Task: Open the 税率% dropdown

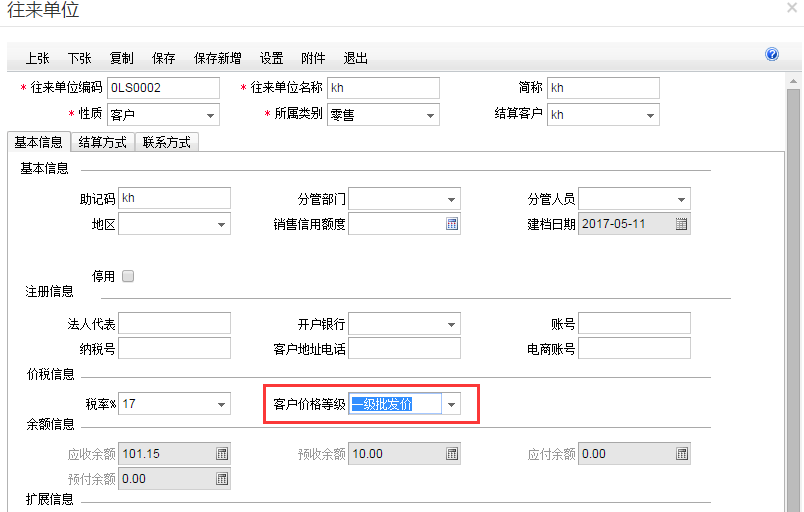Action: [221, 404]
